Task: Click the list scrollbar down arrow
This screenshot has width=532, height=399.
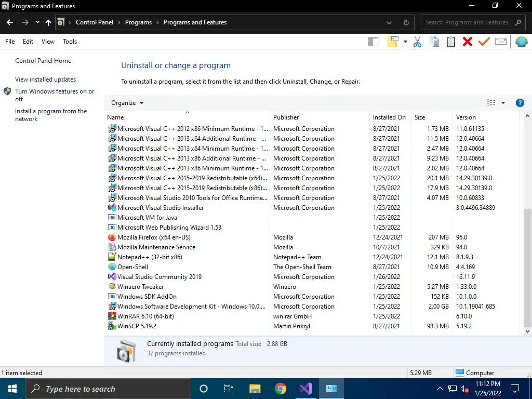Action: point(527,331)
